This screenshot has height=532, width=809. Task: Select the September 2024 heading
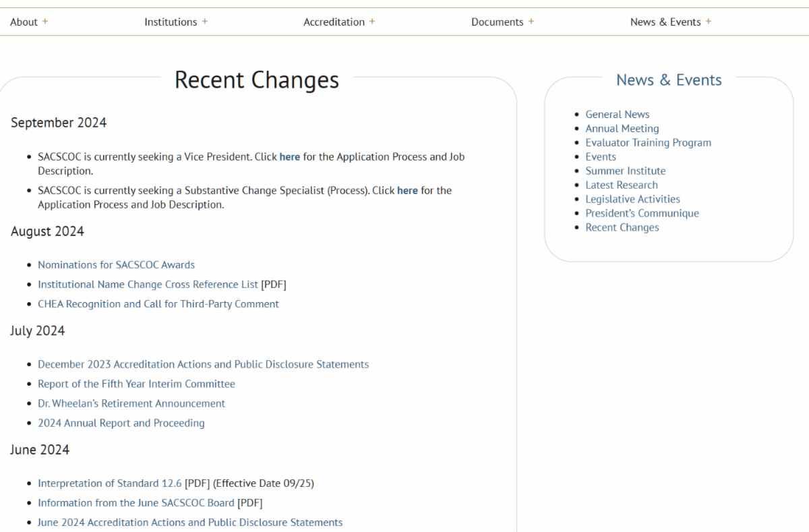[x=59, y=123]
